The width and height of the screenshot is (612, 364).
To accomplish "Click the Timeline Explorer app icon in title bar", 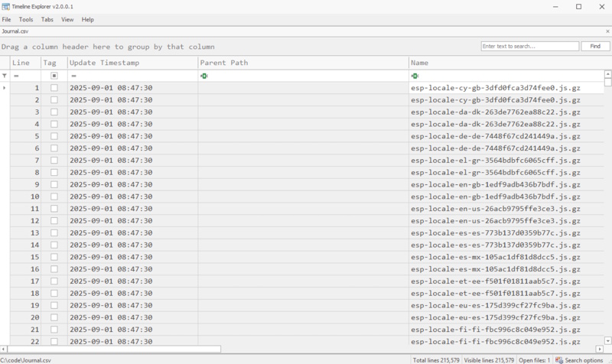I will [x=5, y=7].
